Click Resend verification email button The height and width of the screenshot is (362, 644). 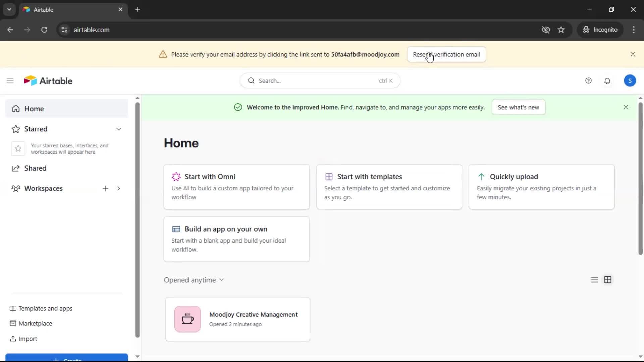point(446,54)
